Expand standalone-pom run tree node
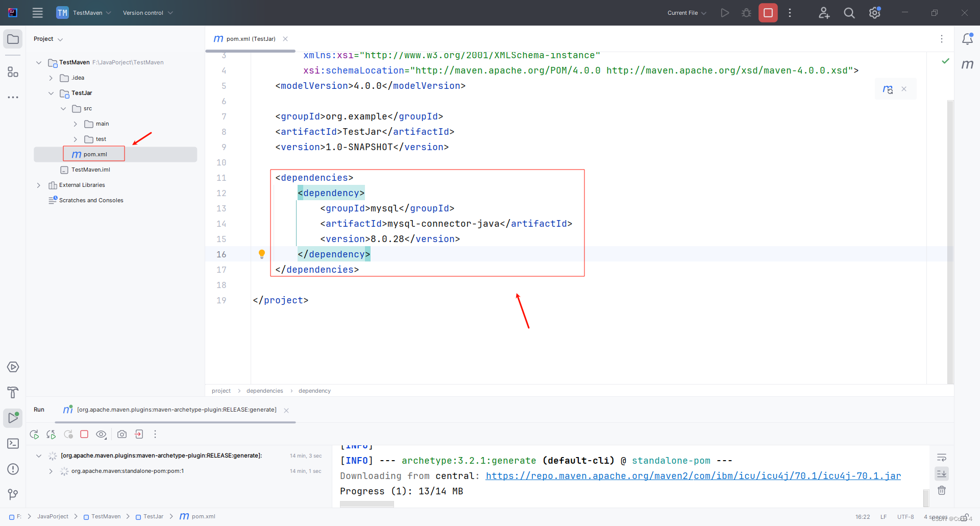Screen dimensions: 980x526 (51, 471)
